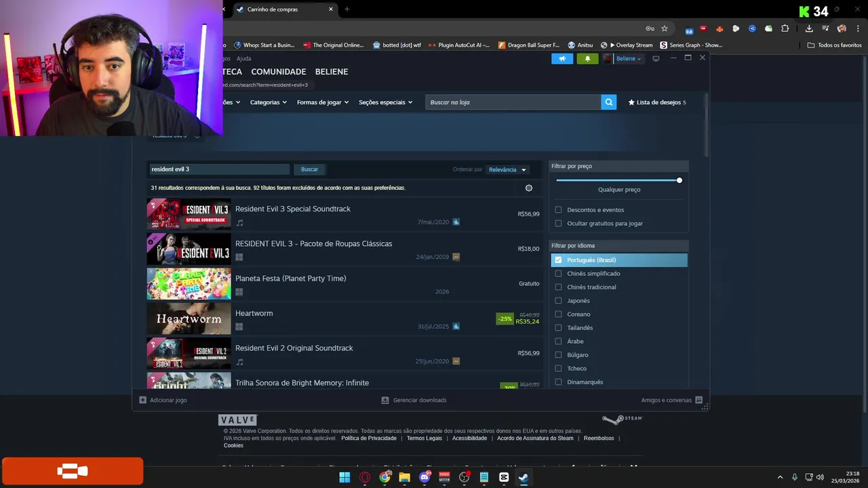Collapse Filtrar por idioma section
Screen dimensions: 868x488
618,246
